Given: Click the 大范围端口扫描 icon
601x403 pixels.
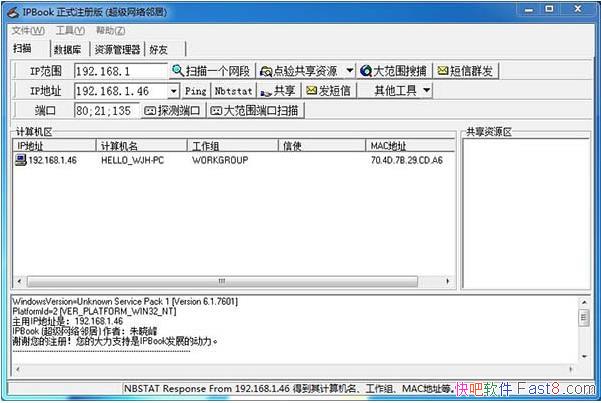Looking at the screenshot, I should click(216, 111).
